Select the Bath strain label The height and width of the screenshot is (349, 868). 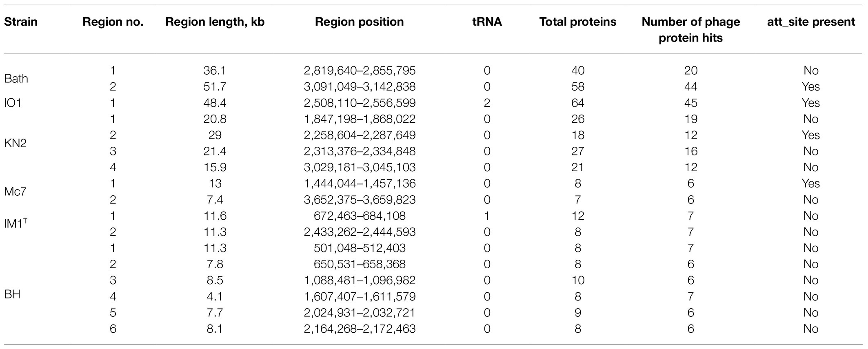click(x=16, y=79)
